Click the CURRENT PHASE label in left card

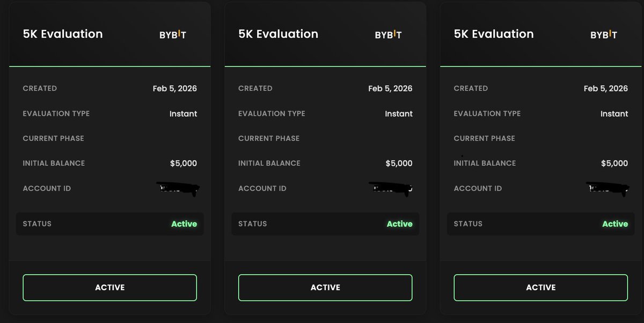pos(53,138)
